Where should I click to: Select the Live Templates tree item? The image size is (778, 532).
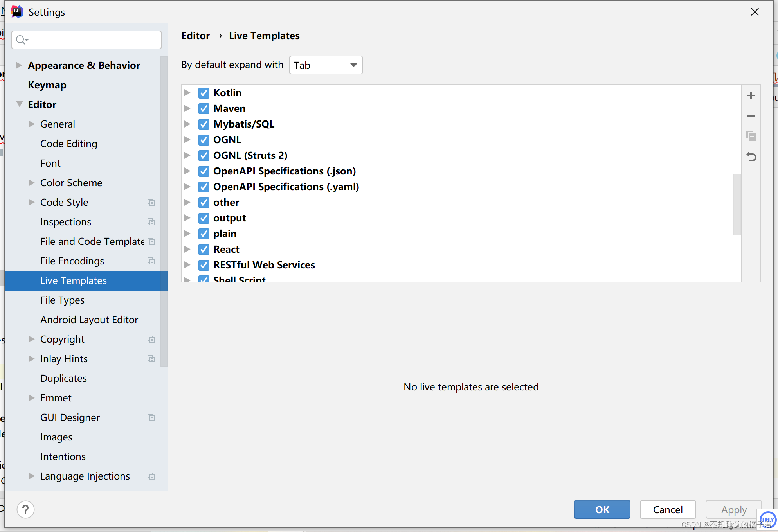86,281
